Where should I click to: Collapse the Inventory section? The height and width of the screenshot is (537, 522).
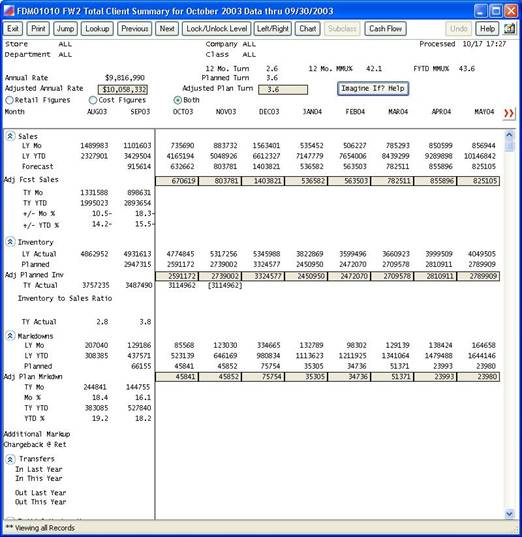tap(10, 242)
